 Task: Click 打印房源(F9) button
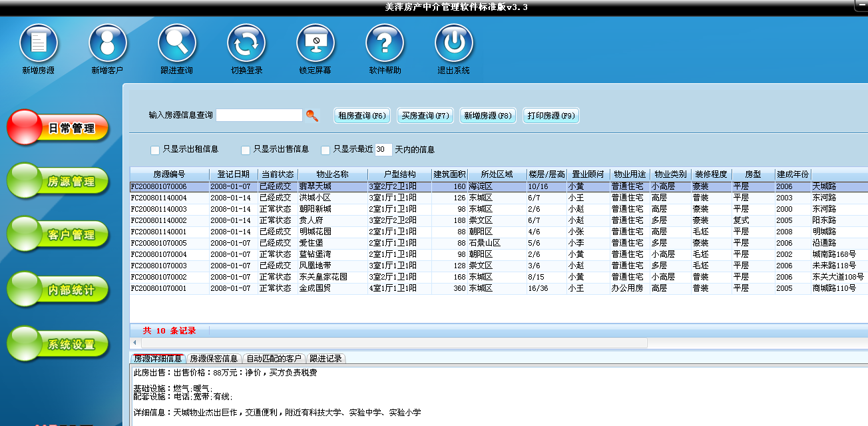pyautogui.click(x=551, y=116)
